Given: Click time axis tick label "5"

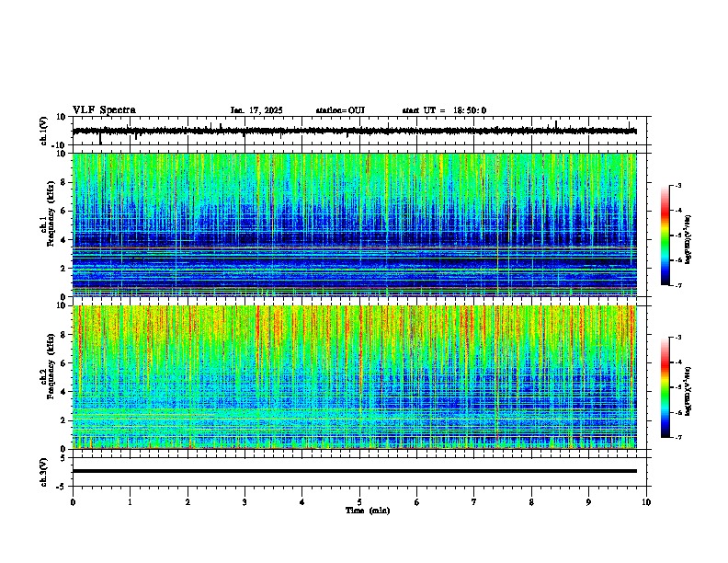Looking at the screenshot, I should pos(359,502).
